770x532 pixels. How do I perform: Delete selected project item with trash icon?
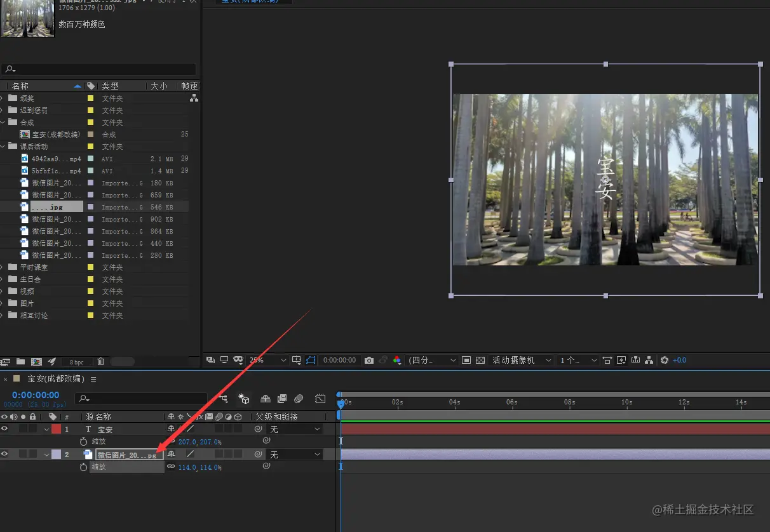pos(100,361)
